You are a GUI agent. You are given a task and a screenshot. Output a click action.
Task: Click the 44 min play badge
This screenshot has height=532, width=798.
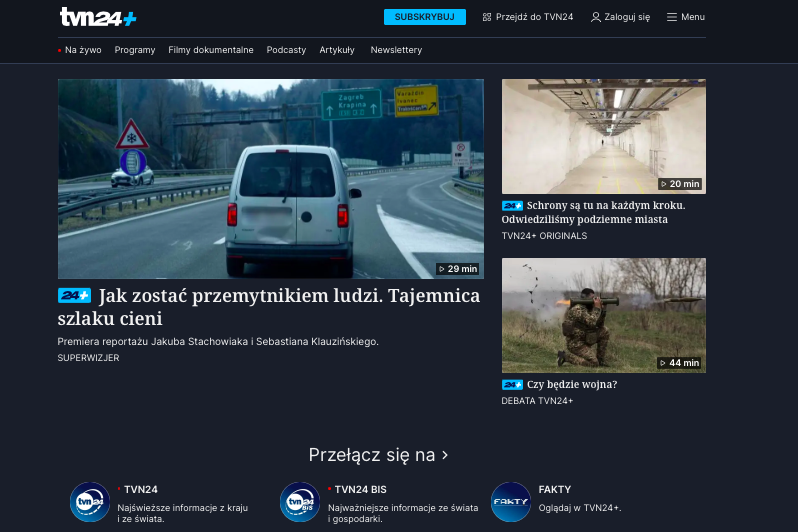(x=680, y=363)
